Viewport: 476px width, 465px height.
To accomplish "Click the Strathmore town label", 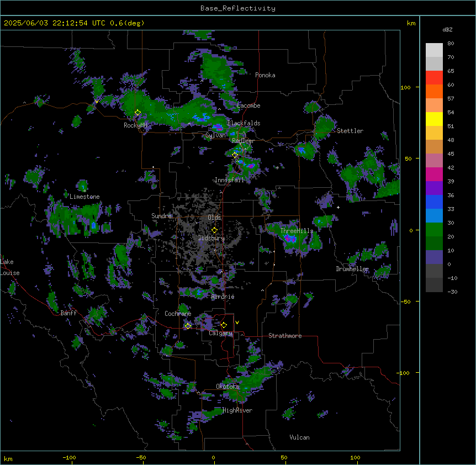I will tap(285, 336).
